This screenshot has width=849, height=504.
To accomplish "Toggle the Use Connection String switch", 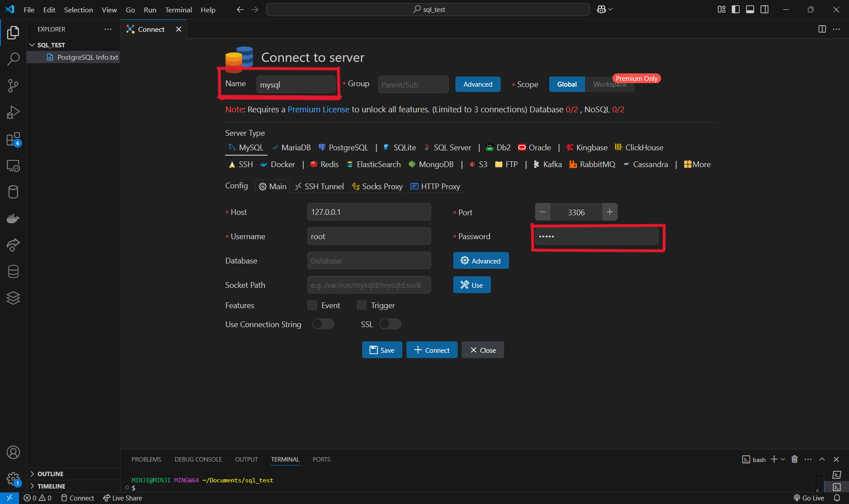I will click(323, 324).
